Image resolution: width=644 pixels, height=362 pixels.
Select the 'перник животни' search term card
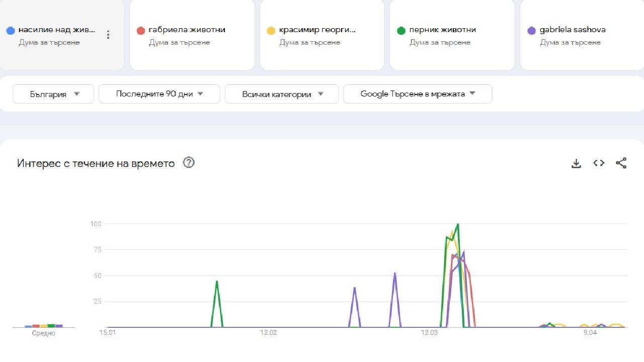click(451, 35)
